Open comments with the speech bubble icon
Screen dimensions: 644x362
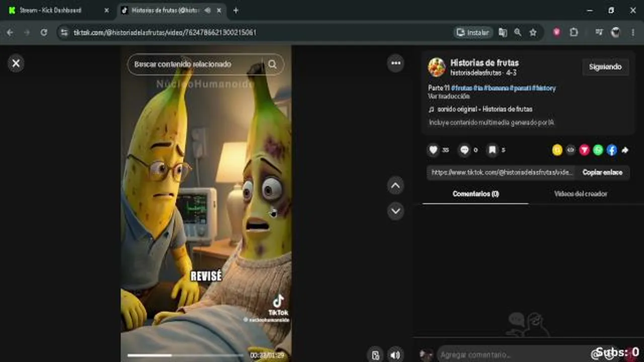click(464, 150)
